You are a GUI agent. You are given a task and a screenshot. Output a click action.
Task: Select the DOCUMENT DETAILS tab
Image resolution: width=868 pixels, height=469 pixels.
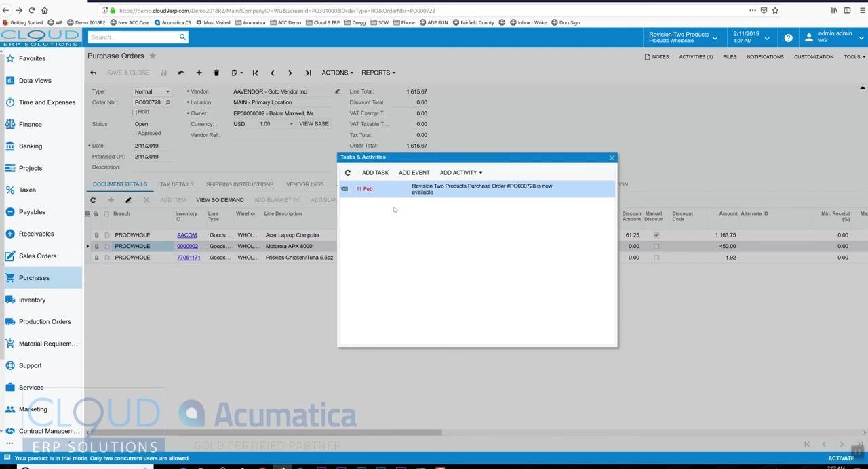coord(120,184)
